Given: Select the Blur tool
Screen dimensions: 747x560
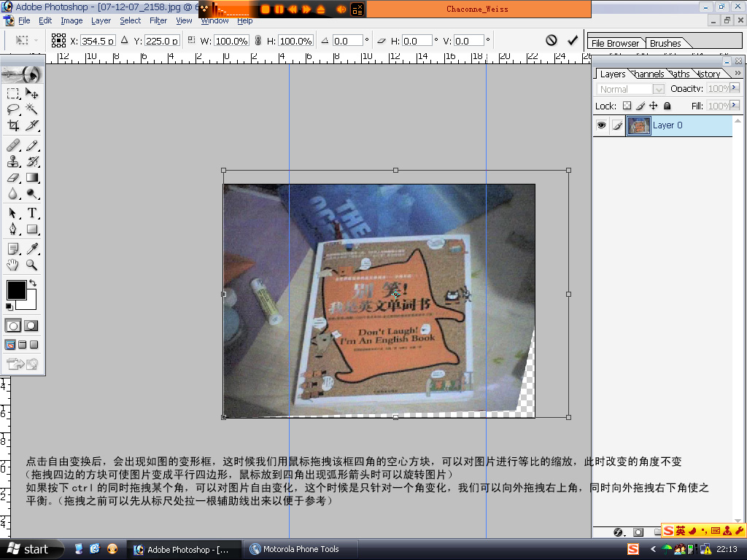Looking at the screenshot, I should tap(13, 194).
